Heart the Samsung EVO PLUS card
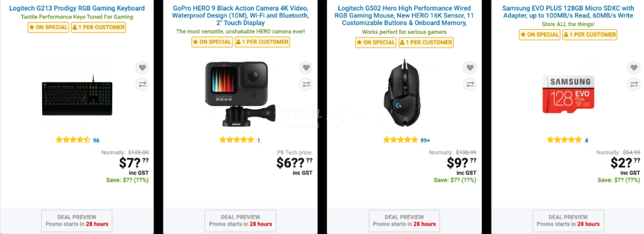Viewport: 644px width, 234px height. tap(634, 68)
